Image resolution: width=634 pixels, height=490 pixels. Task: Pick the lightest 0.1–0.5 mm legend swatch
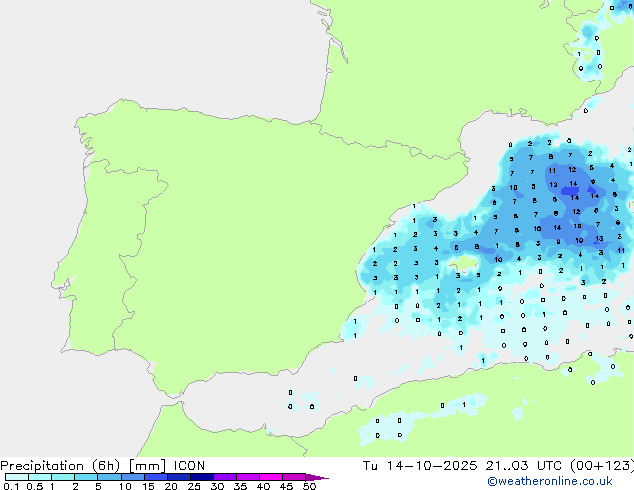[17, 477]
